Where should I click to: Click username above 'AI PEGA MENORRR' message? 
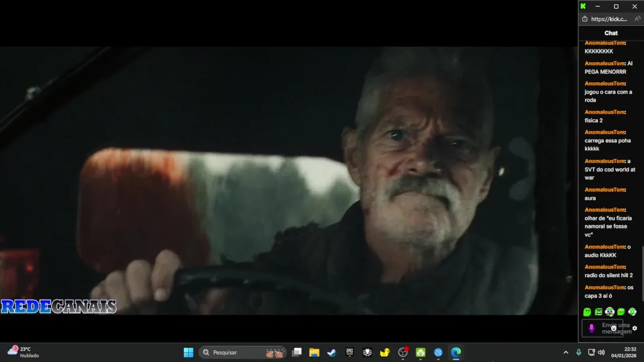(x=605, y=63)
